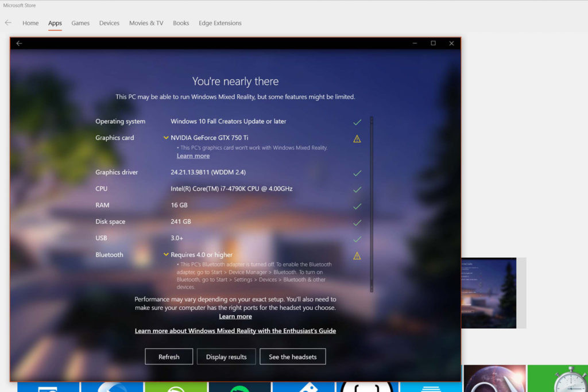
Task: Click the Graphics card warning triangle icon
Action: [357, 139]
